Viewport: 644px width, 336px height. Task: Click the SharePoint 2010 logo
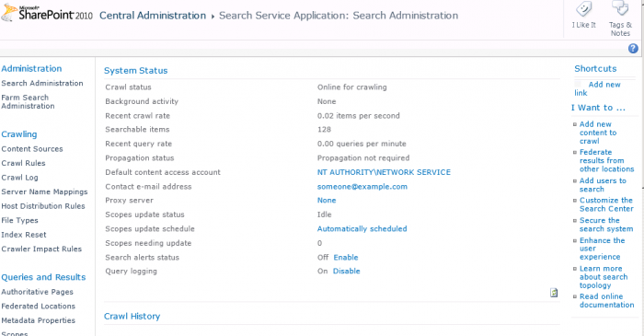47,13
